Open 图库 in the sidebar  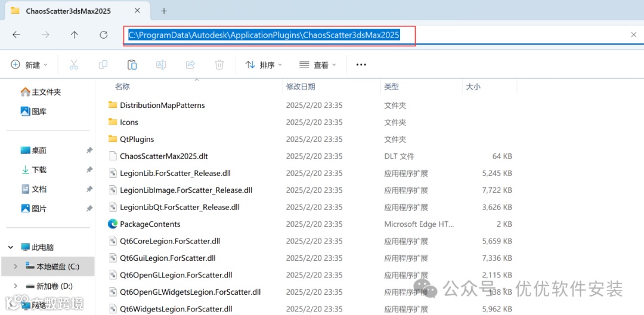[x=33, y=112]
